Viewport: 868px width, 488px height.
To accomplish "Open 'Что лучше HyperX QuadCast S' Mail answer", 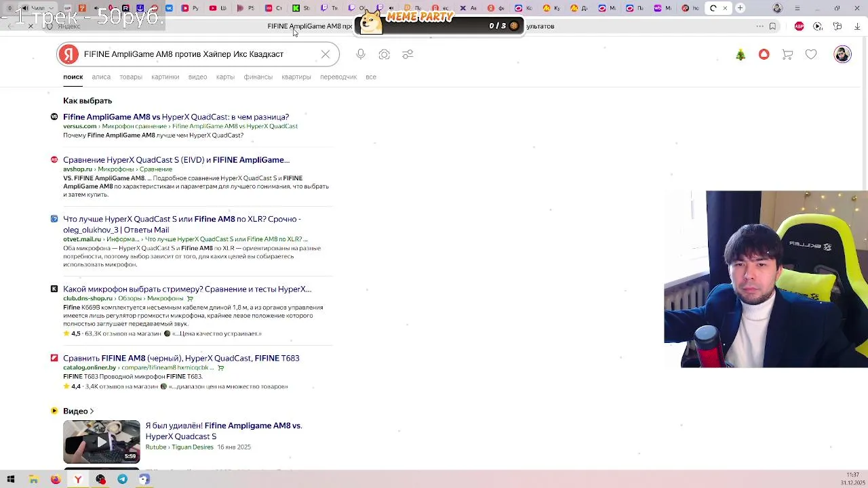I will click(x=182, y=224).
